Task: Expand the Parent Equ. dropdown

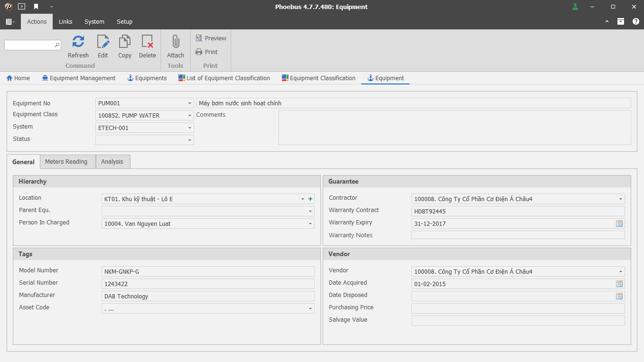Action: 310,211
